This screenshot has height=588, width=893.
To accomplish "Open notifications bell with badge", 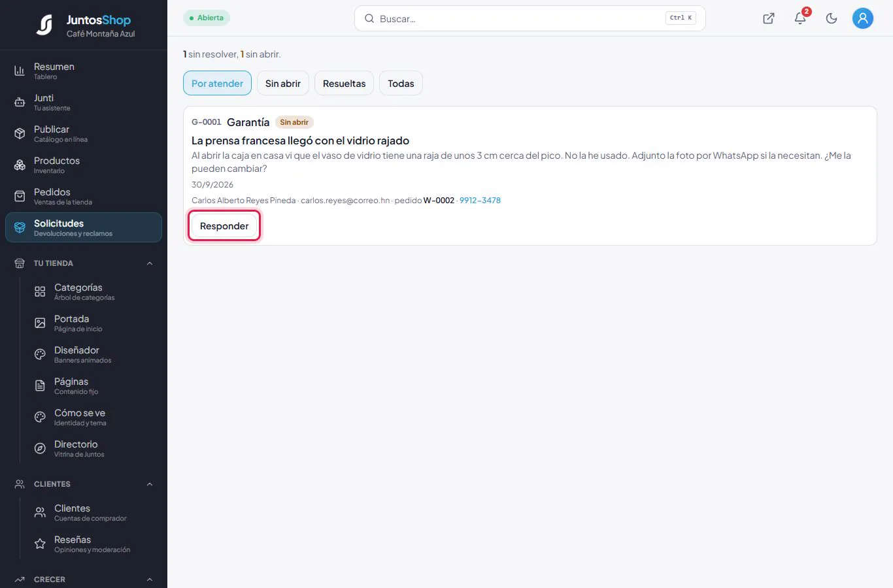I will (x=801, y=17).
